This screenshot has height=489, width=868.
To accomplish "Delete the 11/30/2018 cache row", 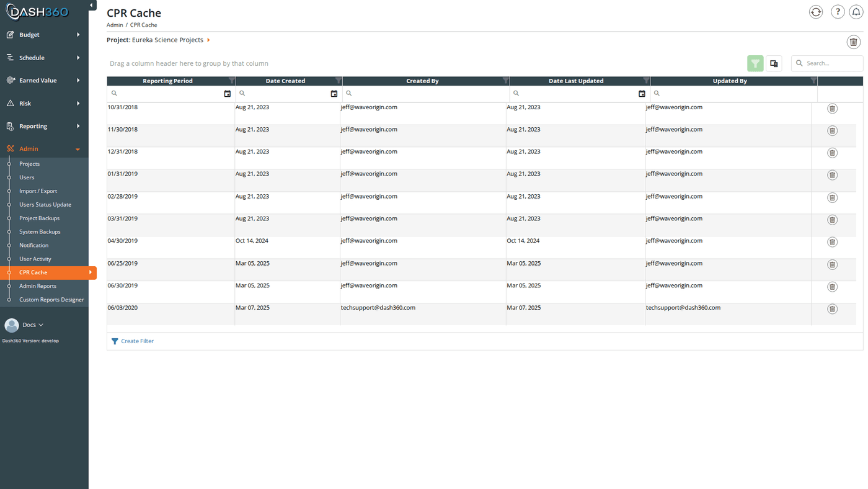I will (x=833, y=131).
